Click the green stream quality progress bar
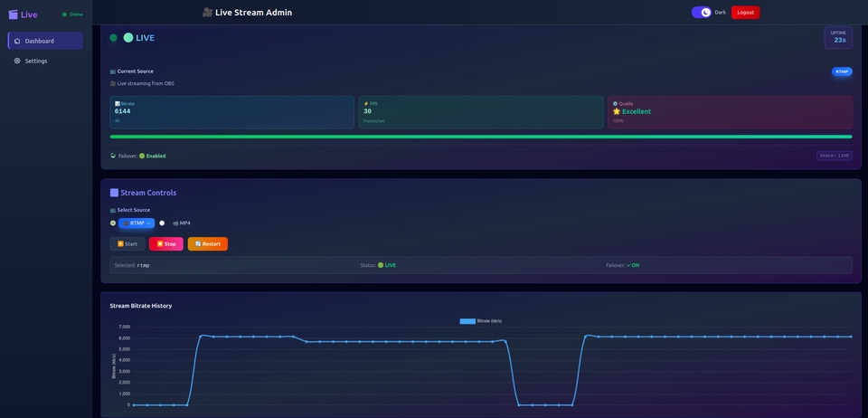868x418 pixels. point(480,137)
